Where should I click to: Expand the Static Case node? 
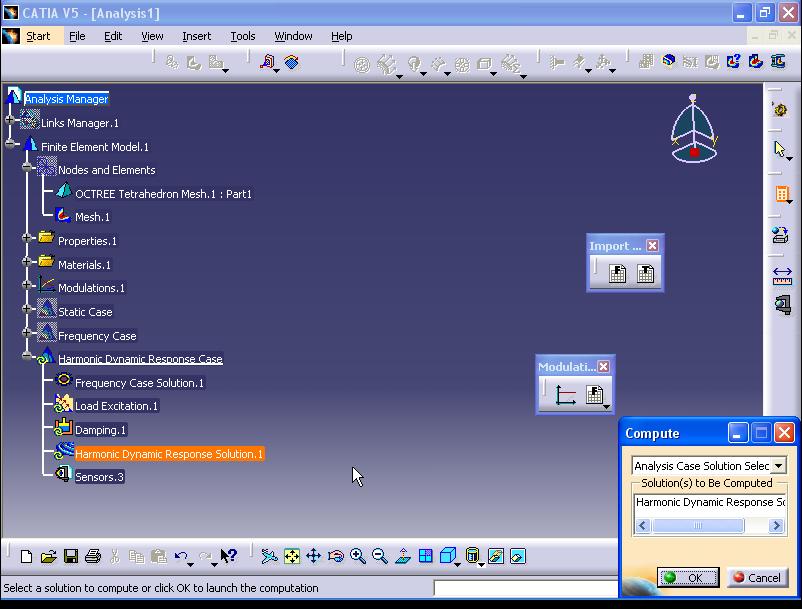[27, 308]
